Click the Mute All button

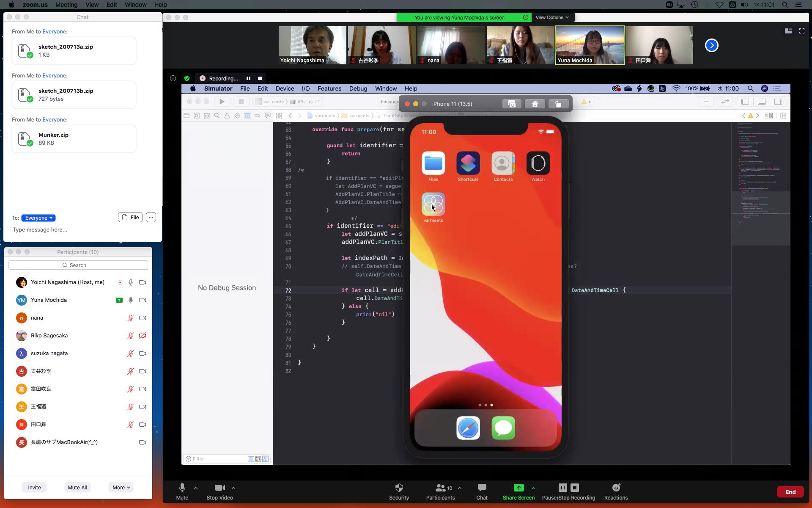click(77, 487)
